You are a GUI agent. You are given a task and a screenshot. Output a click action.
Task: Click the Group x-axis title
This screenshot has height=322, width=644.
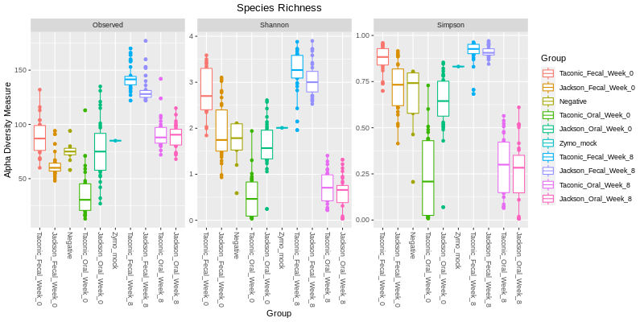coord(279,314)
